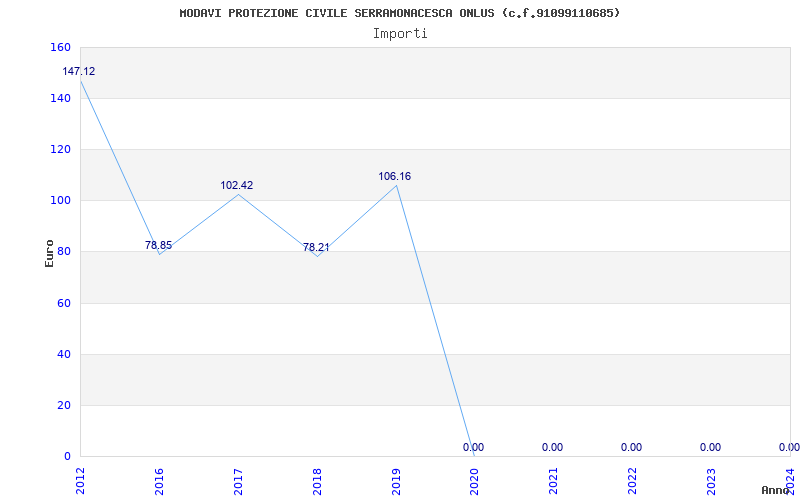Select the 78.21 data label

pyautogui.click(x=316, y=247)
